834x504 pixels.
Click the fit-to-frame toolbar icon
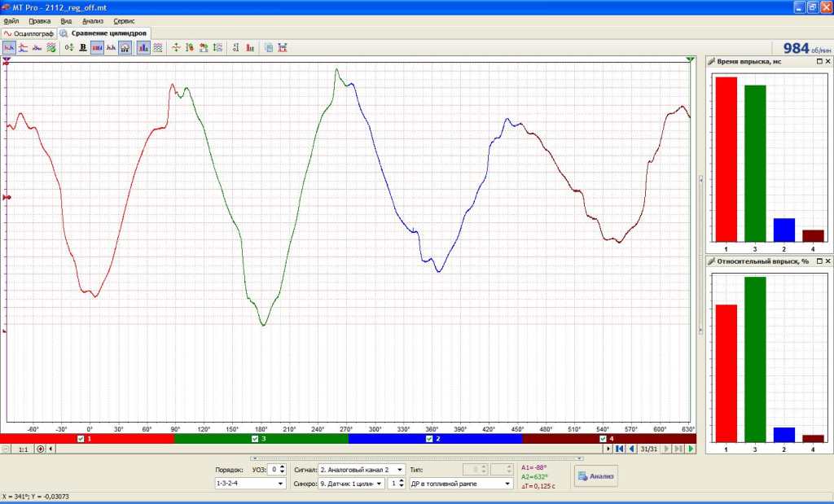(x=283, y=48)
